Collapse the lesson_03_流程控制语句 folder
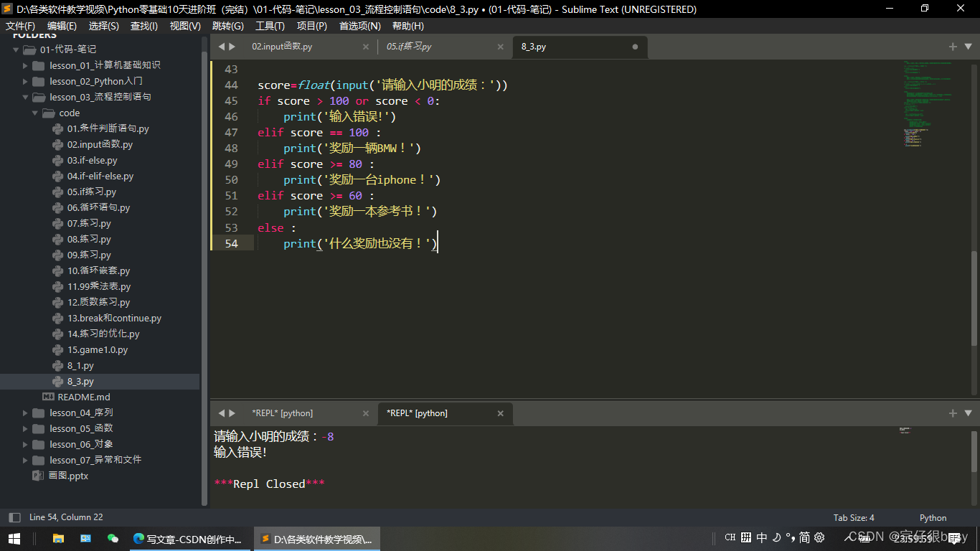980x551 pixels. tap(24, 97)
